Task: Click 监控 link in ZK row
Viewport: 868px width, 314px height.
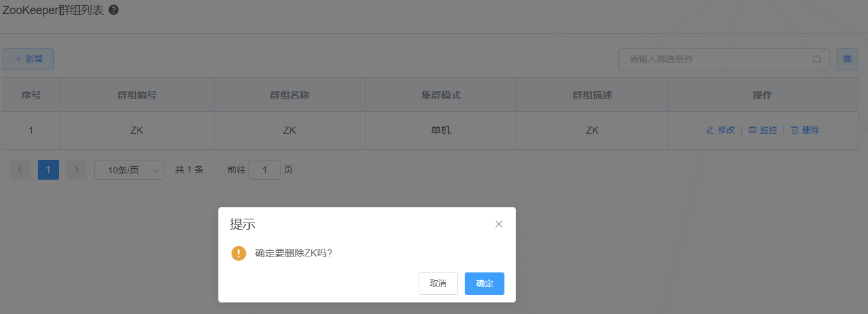Action: 762,130
